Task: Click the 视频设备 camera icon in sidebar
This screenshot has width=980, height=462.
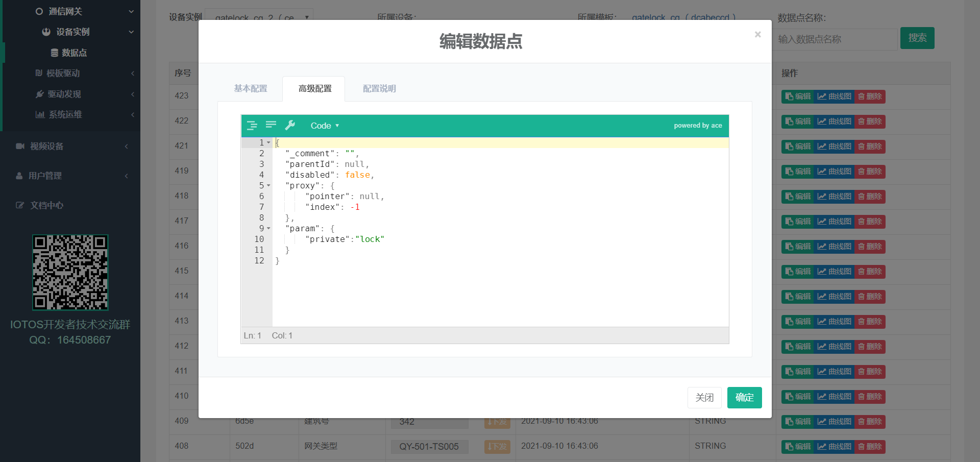Action: [20, 147]
